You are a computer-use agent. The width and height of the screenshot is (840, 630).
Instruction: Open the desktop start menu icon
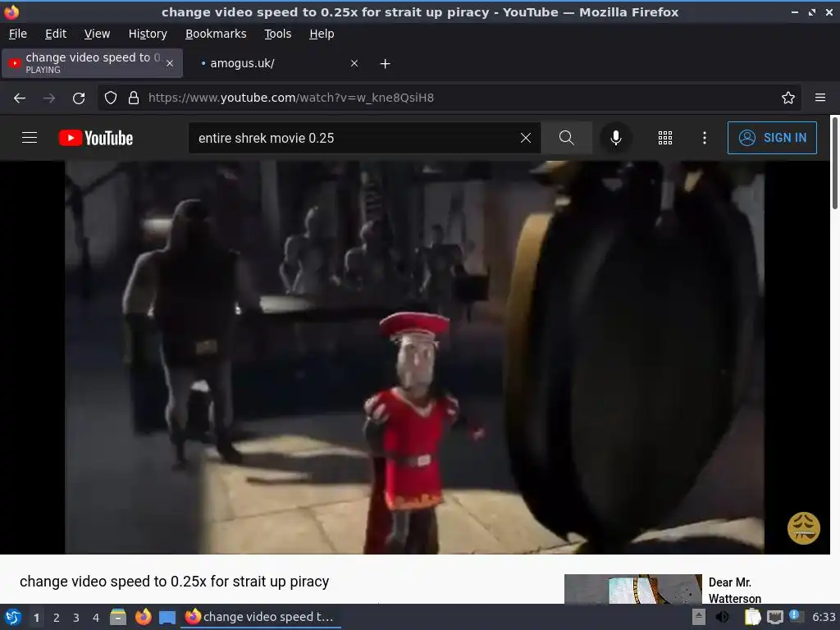[13, 617]
